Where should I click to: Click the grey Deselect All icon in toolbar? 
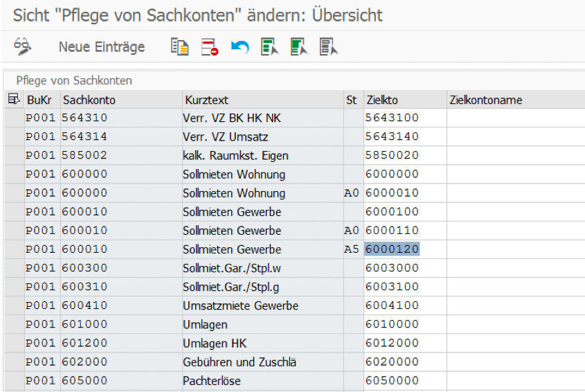tap(328, 47)
